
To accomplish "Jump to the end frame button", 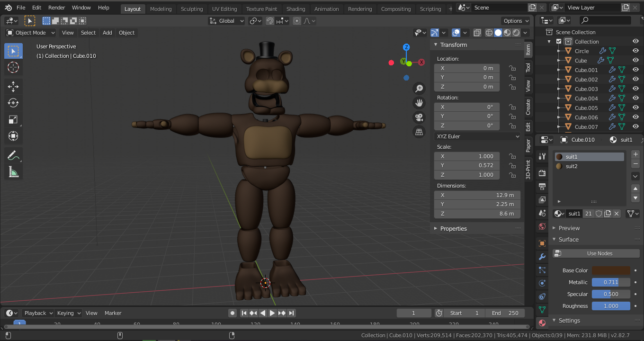I will coord(292,313).
